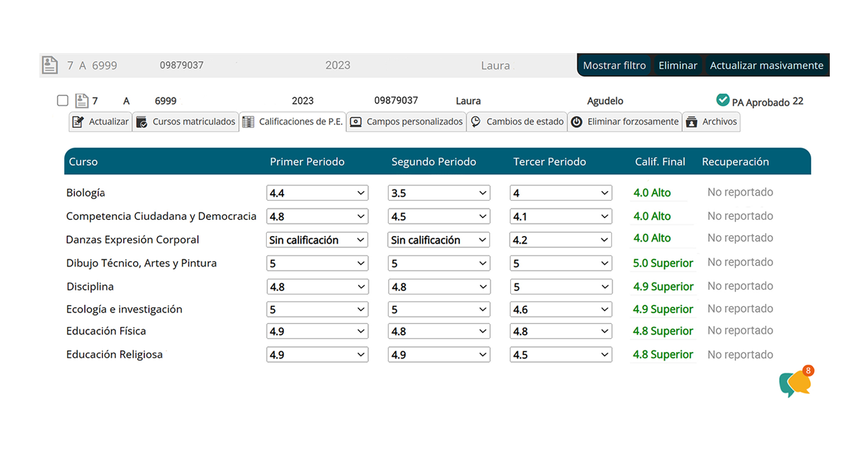Click the student document icon beside the checkbox

82,101
